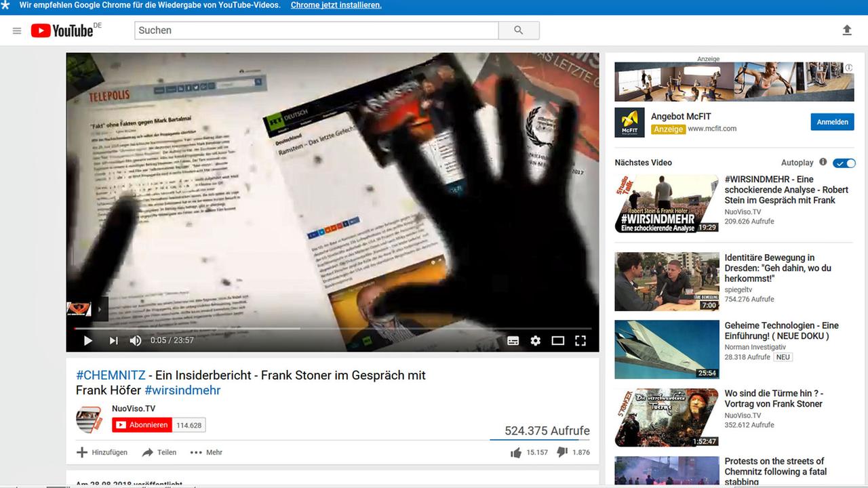Image resolution: width=868 pixels, height=488 pixels.
Task: Show Autoplay info icon
Action: [823, 162]
